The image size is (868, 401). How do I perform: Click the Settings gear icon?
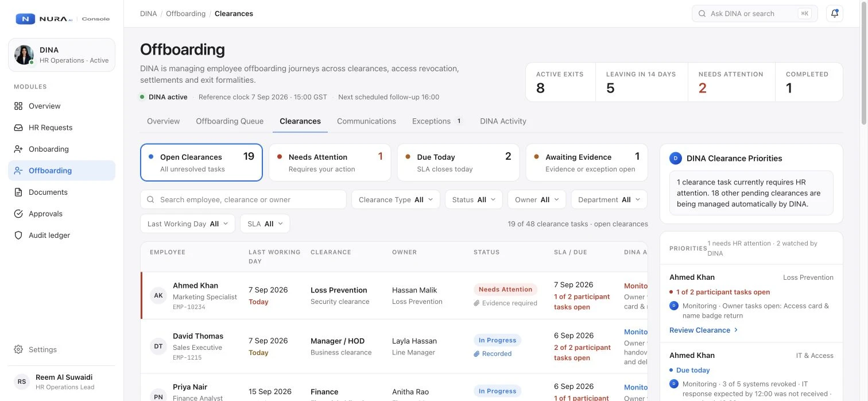point(18,349)
